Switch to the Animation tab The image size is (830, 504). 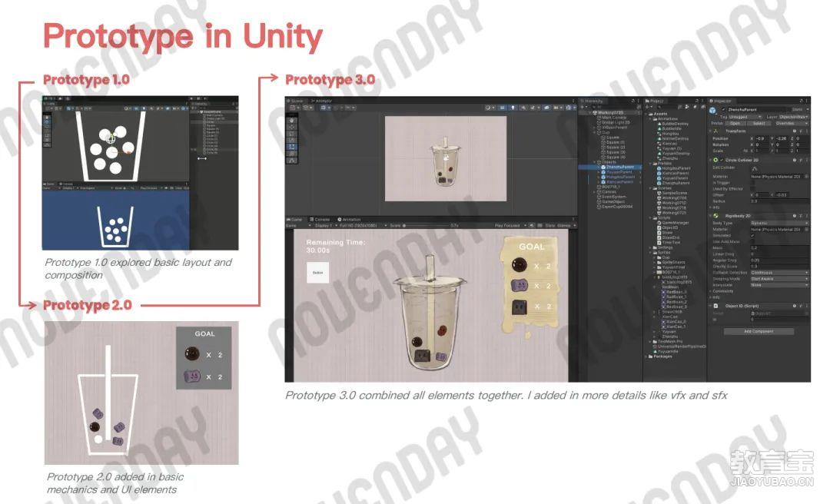[349, 219]
